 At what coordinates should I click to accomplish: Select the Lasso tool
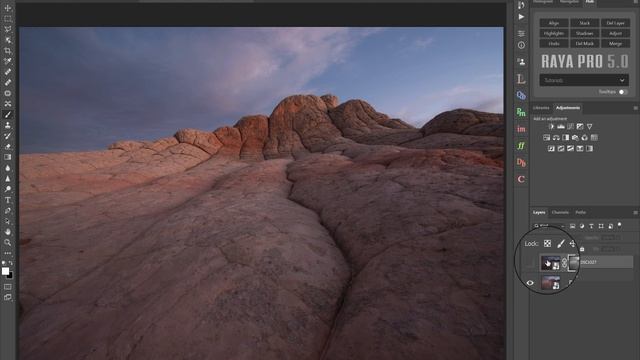tap(8, 29)
